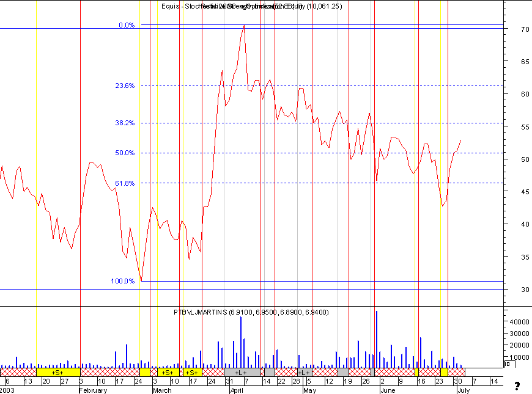Select the 0.0% Fibonacci level label
The image size is (532, 394).
[x=127, y=25]
